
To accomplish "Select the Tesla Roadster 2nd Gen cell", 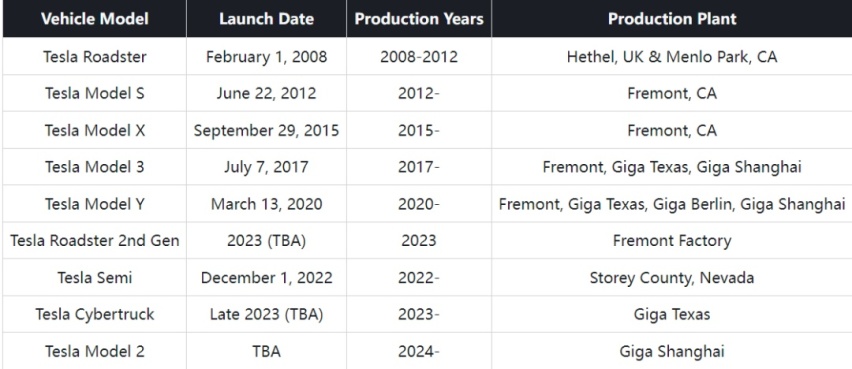I will tap(95, 240).
